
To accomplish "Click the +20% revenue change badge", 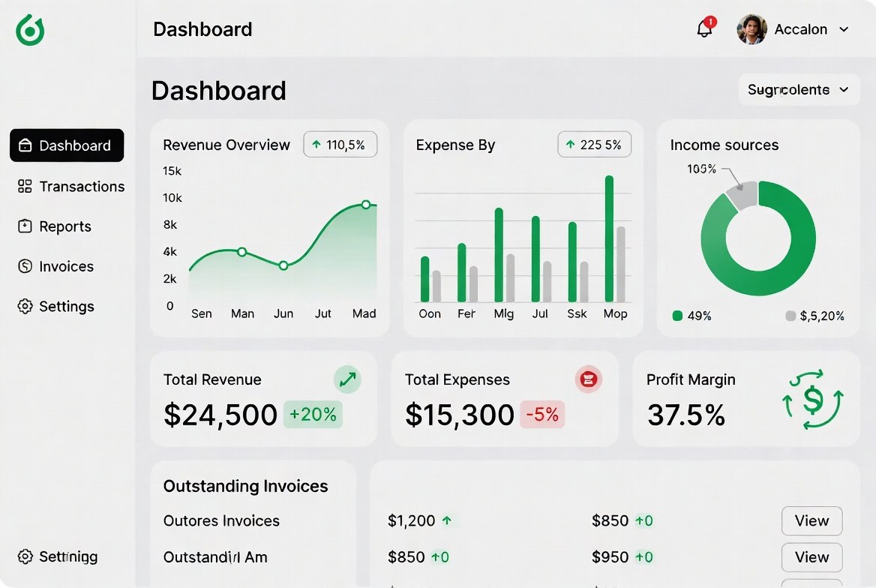I will click(313, 414).
